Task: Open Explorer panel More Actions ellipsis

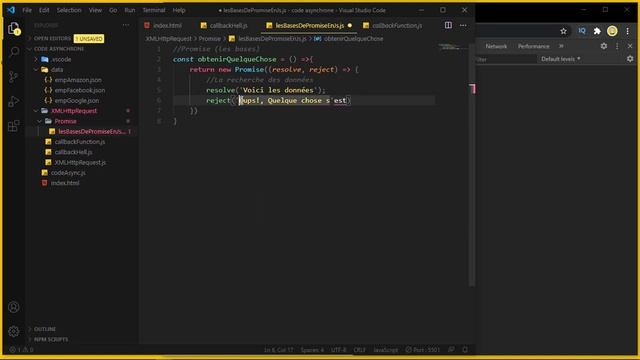Action: coord(126,25)
